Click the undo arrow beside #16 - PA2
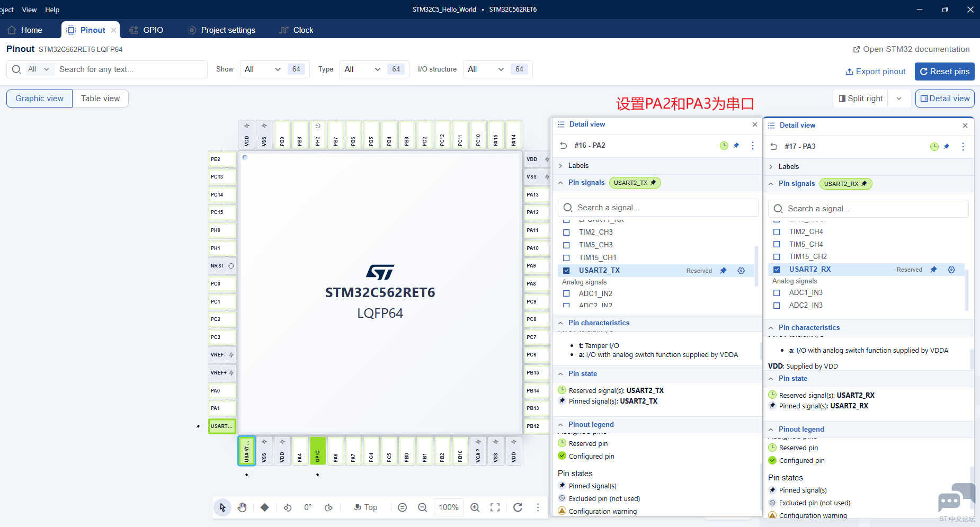The image size is (980, 527). [563, 145]
